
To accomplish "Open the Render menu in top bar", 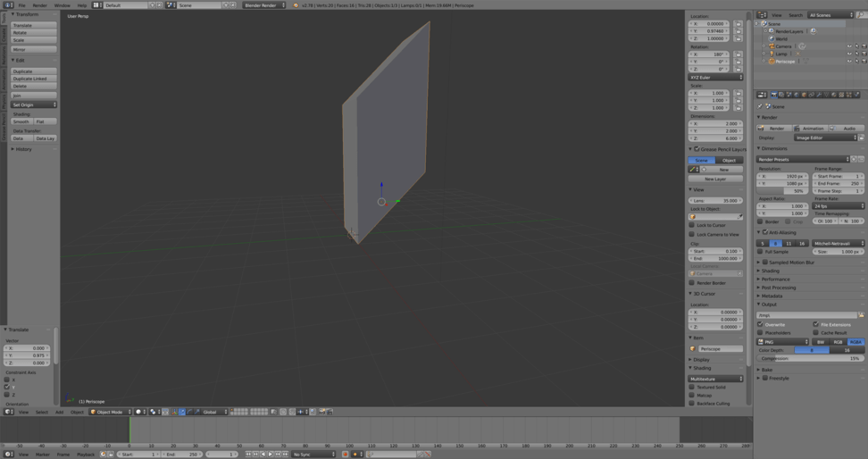I will point(40,5).
